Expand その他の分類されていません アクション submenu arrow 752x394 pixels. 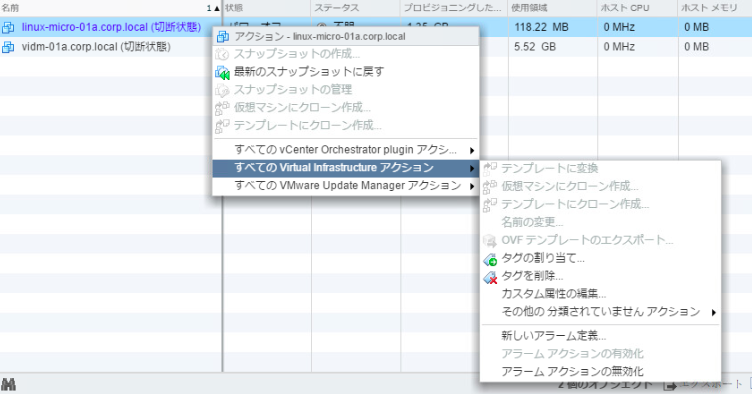pos(714,313)
